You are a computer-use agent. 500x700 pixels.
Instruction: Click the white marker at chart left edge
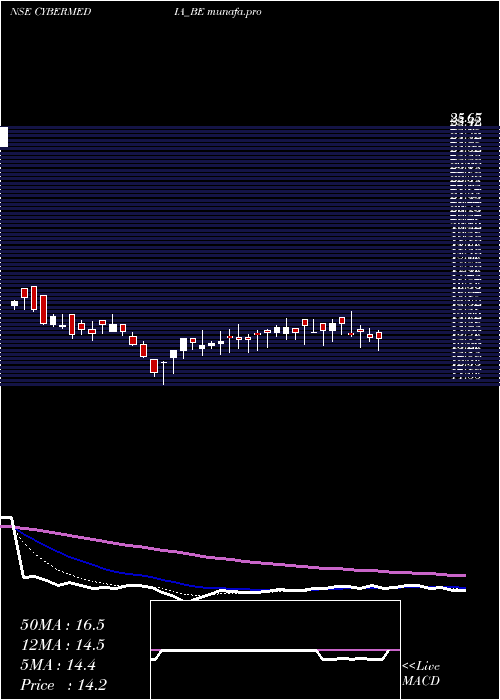4,137
